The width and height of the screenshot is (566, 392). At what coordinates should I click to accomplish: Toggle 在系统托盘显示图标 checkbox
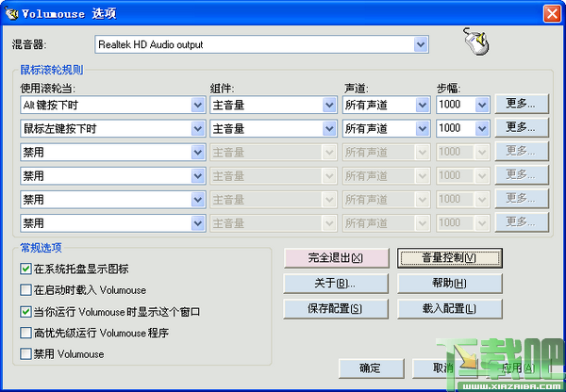coord(25,269)
